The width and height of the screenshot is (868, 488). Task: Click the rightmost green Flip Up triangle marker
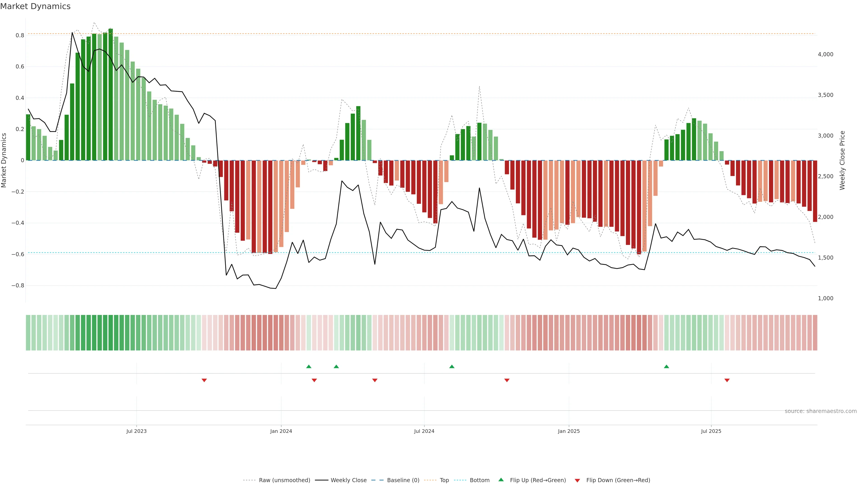(666, 366)
